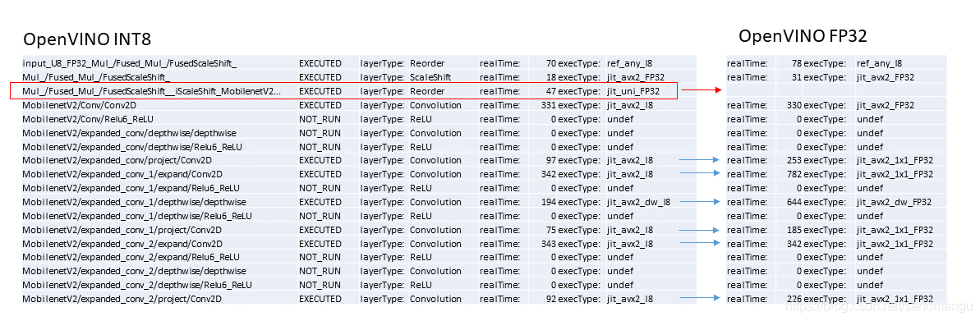Screen dimensions: 980x321
Task: Click the blue arrow of expanded_conv_2/project/Conv2D row
Action: [x=701, y=299]
